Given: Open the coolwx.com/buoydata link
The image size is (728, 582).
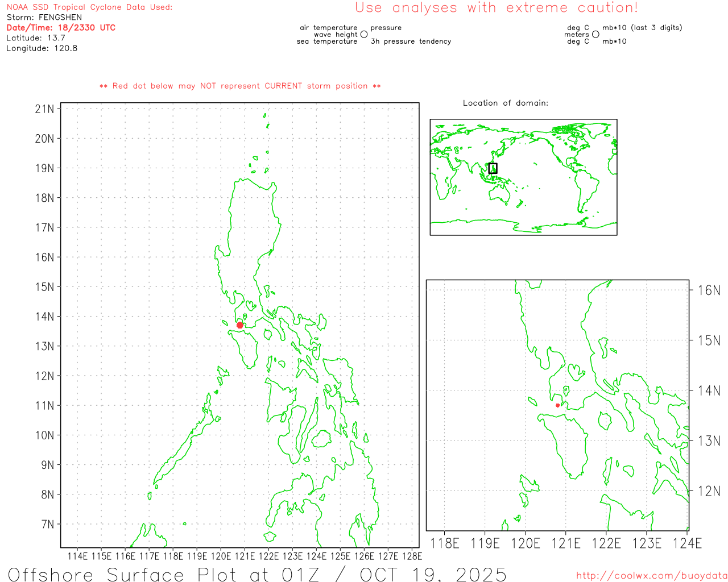Looking at the screenshot, I should click(652, 576).
